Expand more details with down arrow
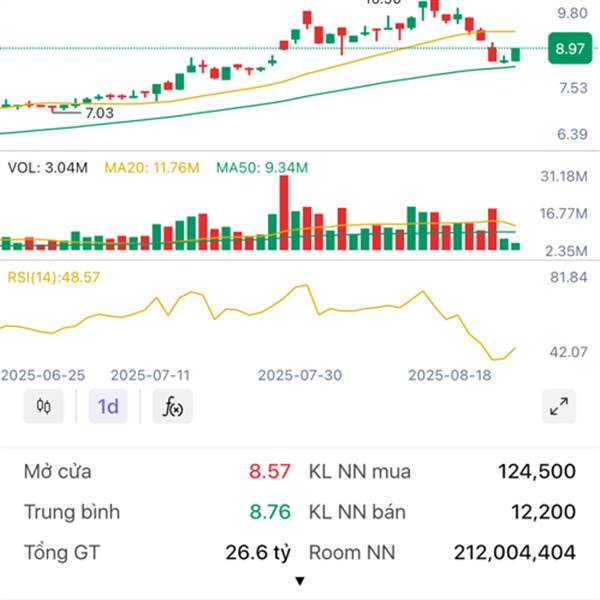Screen dimensions: 600x600 [300, 581]
